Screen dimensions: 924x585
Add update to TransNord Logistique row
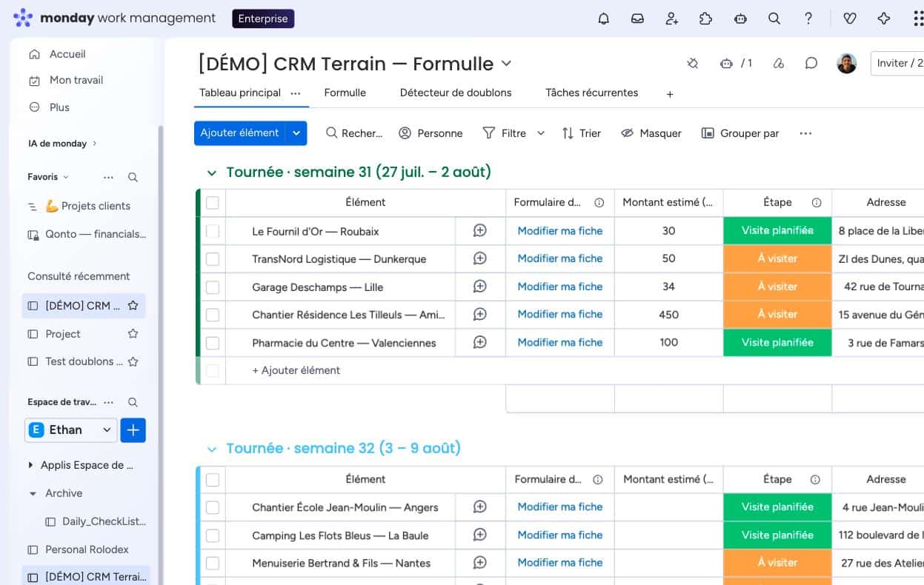click(x=480, y=258)
